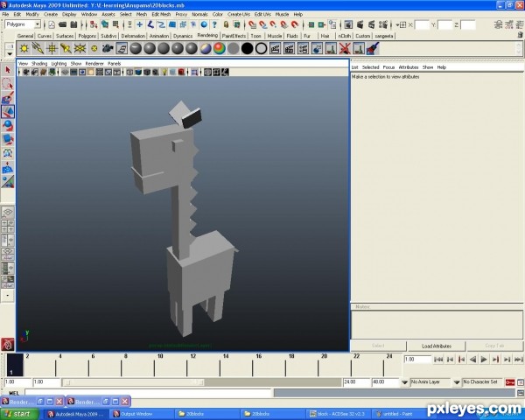Open the viewport Panels menu
Image resolution: width=525 pixels, height=420 pixels.
(x=114, y=63)
